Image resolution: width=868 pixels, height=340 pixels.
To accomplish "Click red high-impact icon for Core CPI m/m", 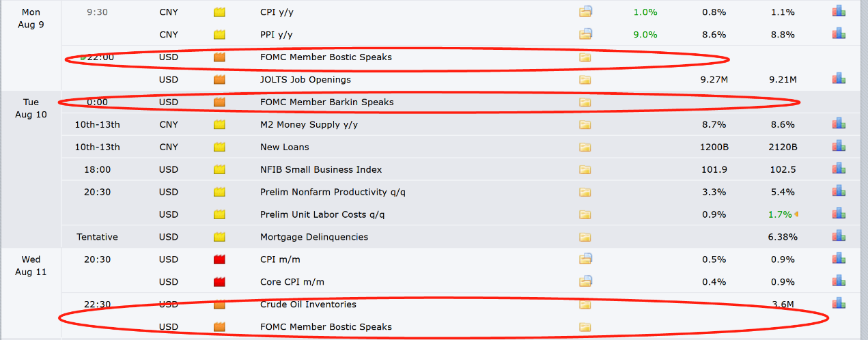I will 219,282.
